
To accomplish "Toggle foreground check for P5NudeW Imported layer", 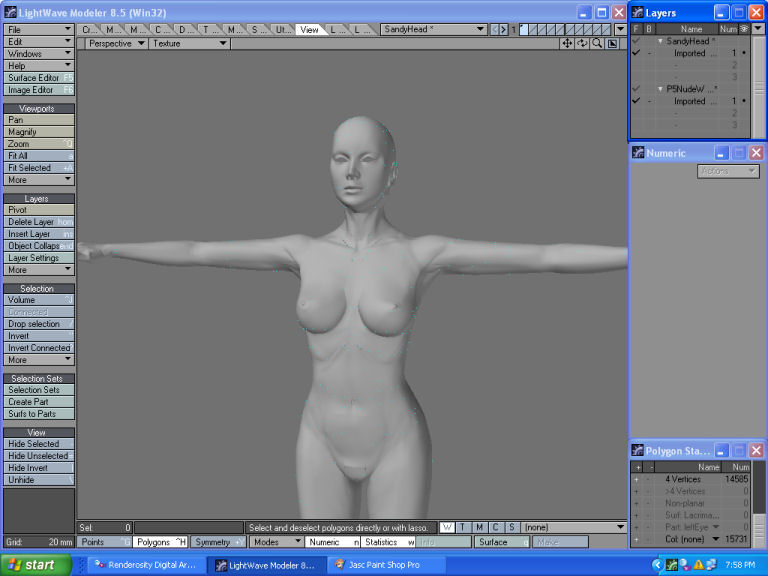I will 636,101.
